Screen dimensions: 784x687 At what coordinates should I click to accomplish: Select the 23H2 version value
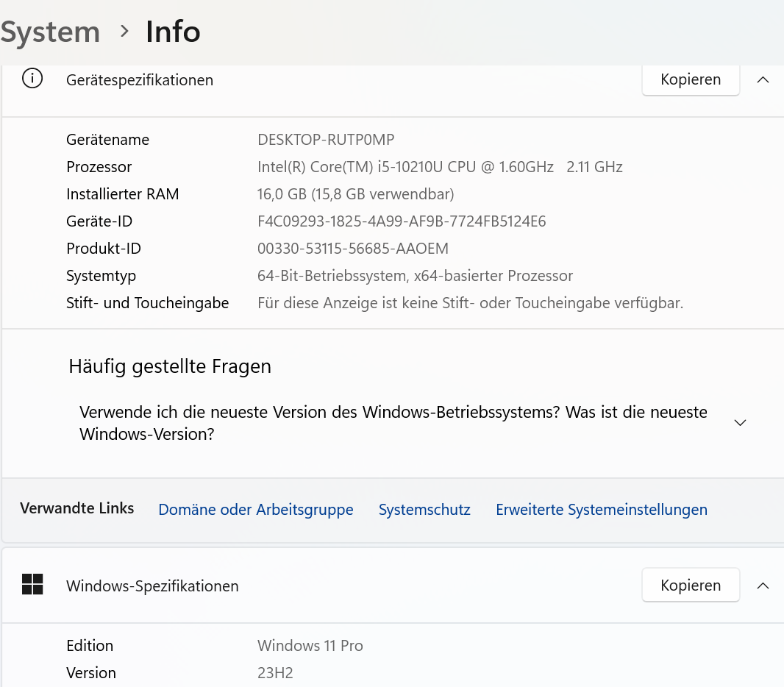click(x=275, y=673)
